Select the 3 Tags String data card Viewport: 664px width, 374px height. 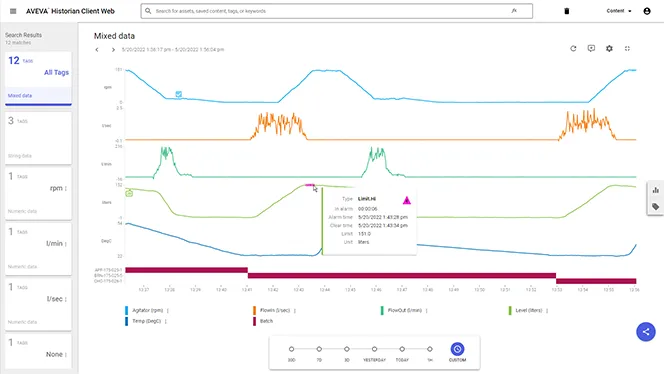point(38,138)
